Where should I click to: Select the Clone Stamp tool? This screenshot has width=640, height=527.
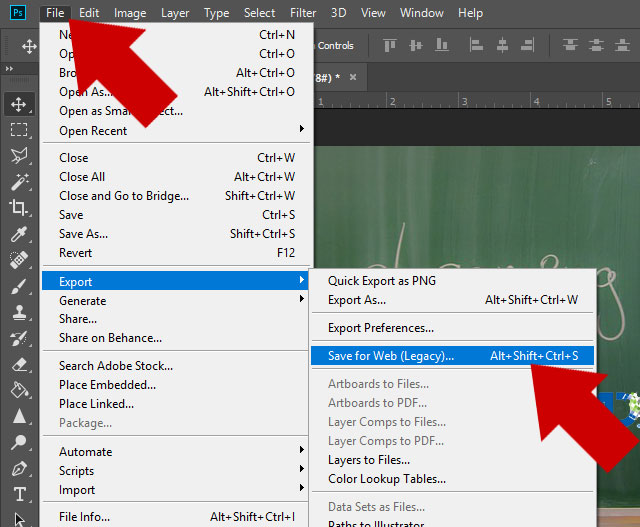19,312
